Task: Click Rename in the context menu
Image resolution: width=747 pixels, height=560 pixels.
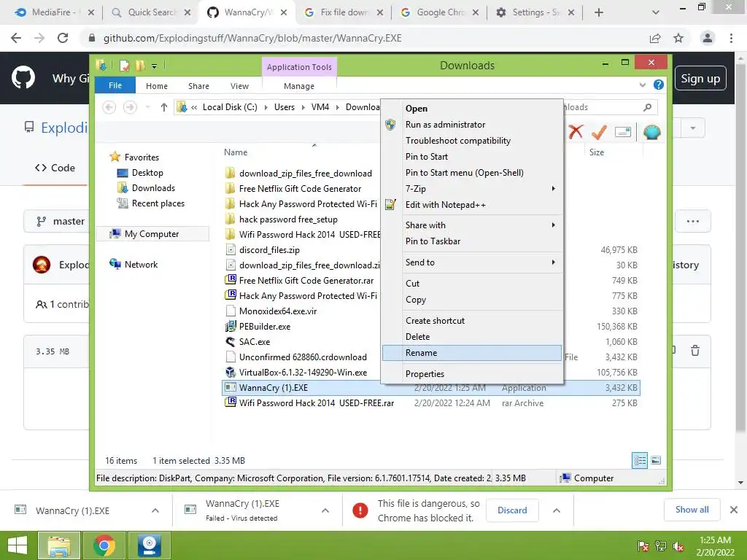Action: tap(472, 353)
